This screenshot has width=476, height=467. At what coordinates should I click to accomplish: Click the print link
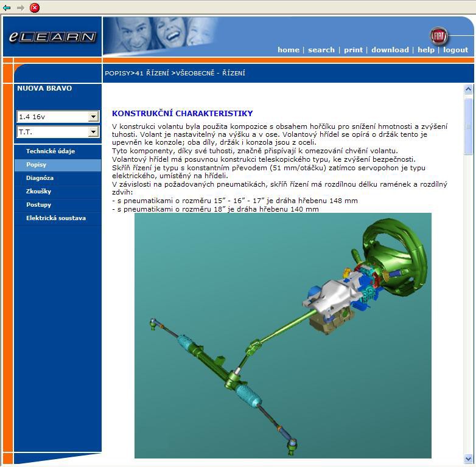click(x=353, y=50)
